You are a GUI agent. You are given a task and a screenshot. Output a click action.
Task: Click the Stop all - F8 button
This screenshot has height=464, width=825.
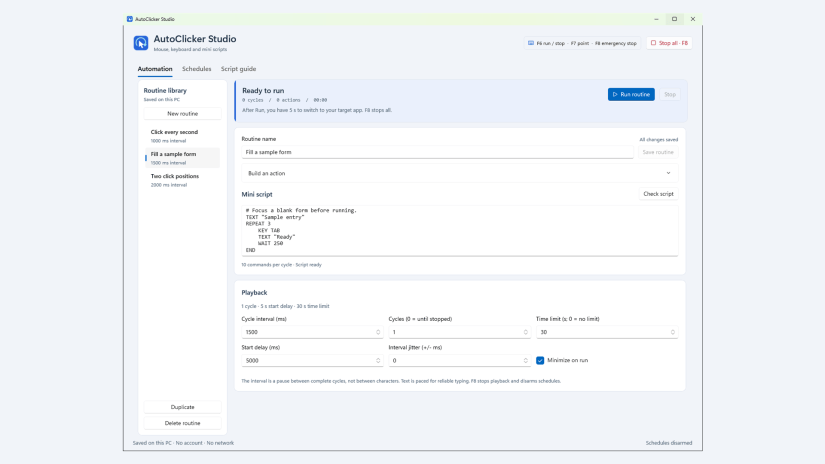click(x=669, y=43)
